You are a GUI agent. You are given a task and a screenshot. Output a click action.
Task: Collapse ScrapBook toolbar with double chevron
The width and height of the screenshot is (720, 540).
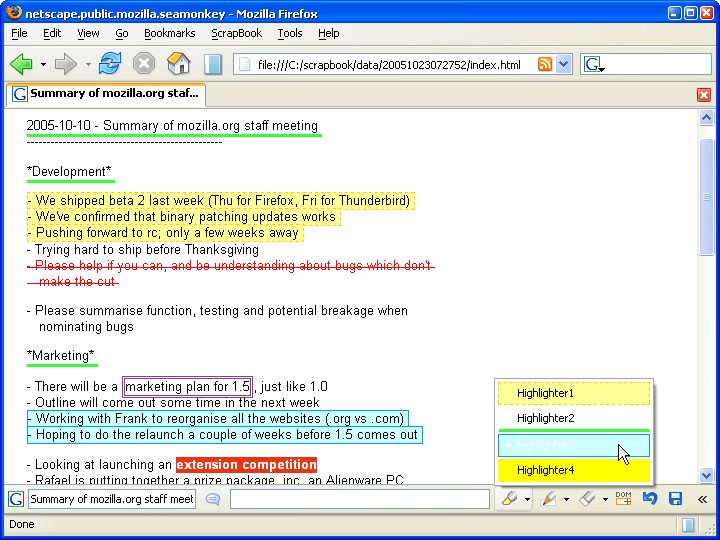click(702, 499)
